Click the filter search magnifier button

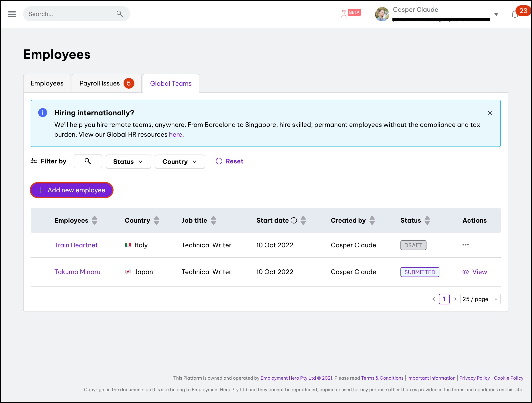pyautogui.click(x=88, y=161)
